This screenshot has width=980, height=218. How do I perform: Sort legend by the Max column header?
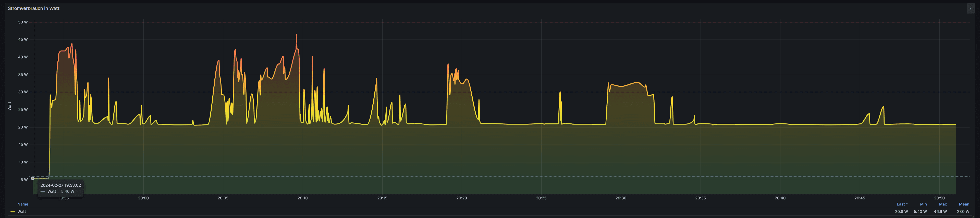pyautogui.click(x=943, y=204)
